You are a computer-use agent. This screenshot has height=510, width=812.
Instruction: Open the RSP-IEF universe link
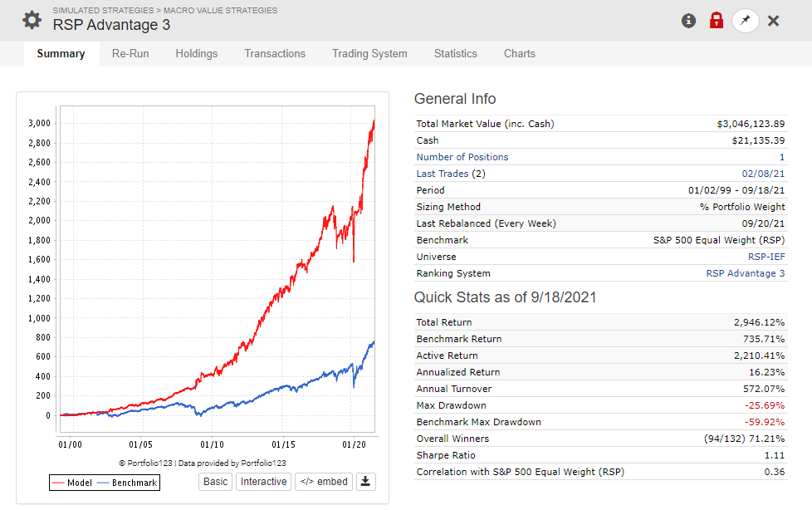[x=766, y=257]
